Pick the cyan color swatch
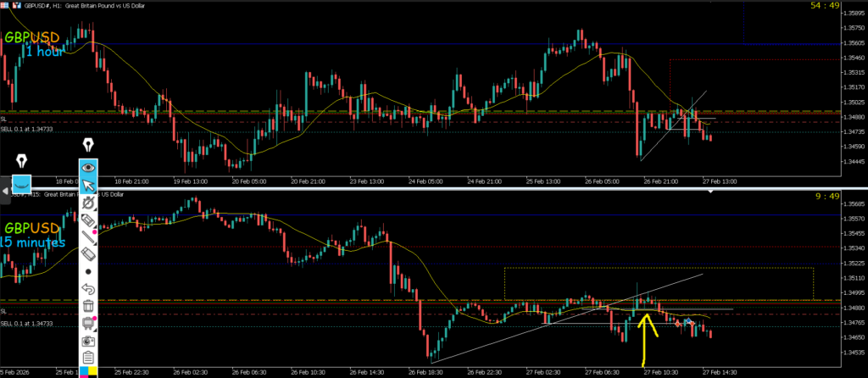The width and height of the screenshot is (868, 378). coord(84,371)
